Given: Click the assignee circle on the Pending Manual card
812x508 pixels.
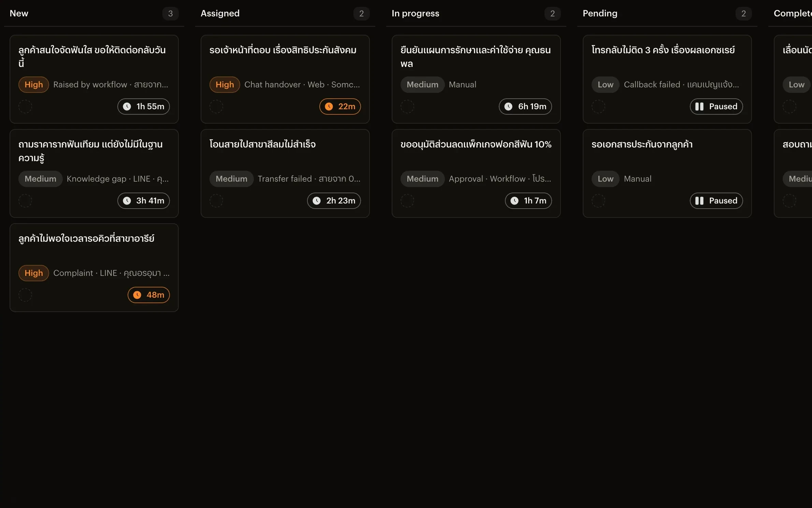Looking at the screenshot, I should click(598, 201).
